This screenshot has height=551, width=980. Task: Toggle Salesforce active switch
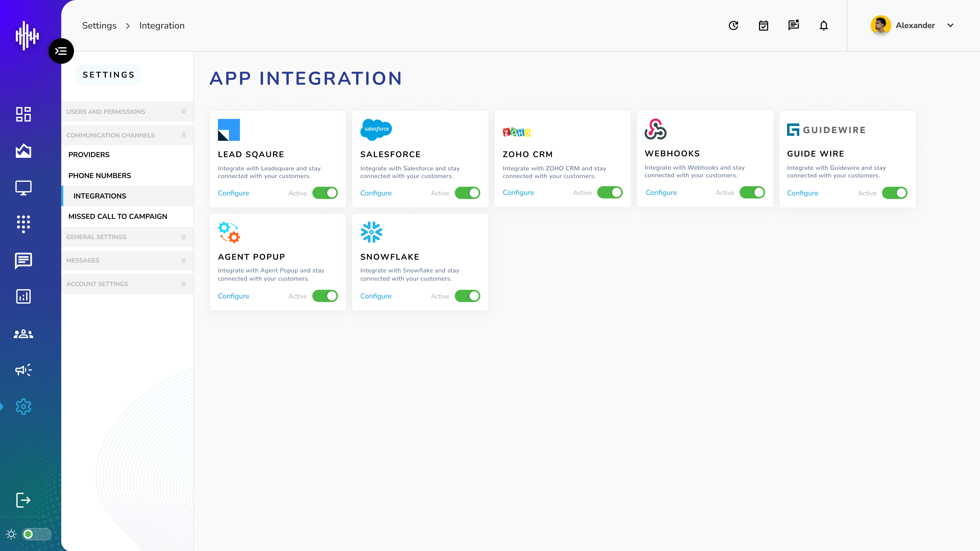(x=467, y=193)
